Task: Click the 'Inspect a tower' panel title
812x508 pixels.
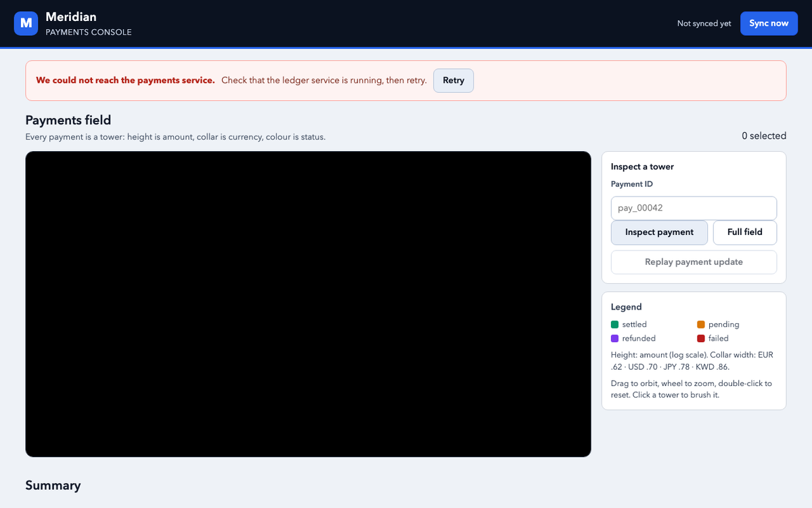Action: [642, 167]
